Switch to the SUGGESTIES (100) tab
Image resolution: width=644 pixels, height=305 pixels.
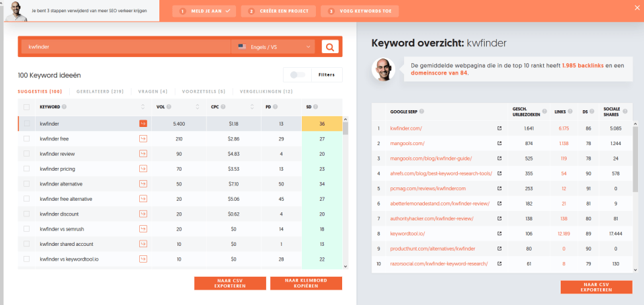40,91
